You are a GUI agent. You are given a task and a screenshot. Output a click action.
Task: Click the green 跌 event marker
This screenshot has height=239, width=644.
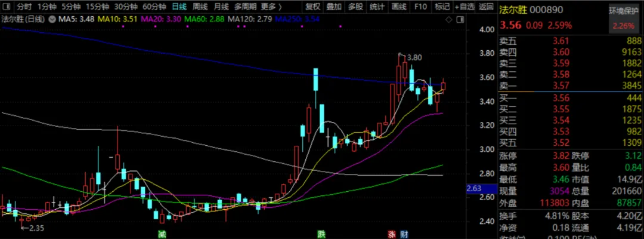321,234
